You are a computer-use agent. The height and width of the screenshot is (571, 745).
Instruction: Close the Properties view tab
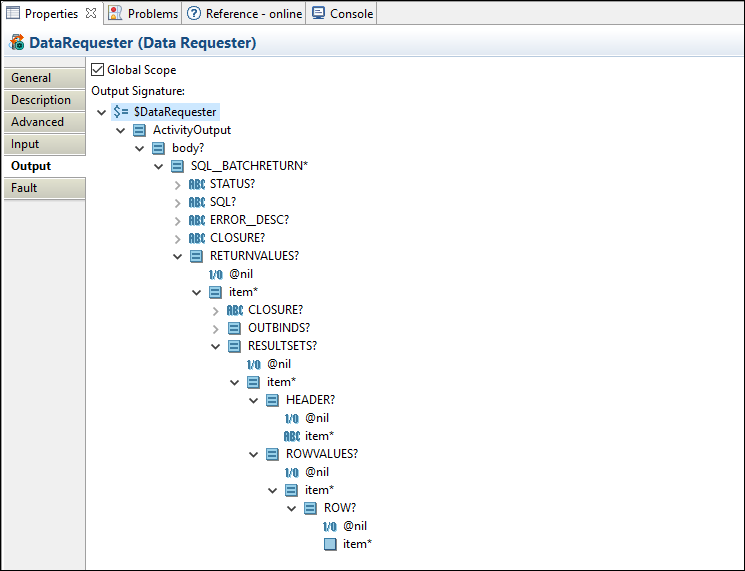(x=91, y=13)
